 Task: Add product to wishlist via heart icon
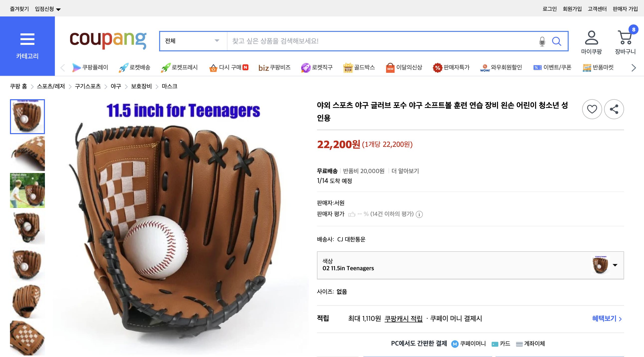pyautogui.click(x=592, y=109)
